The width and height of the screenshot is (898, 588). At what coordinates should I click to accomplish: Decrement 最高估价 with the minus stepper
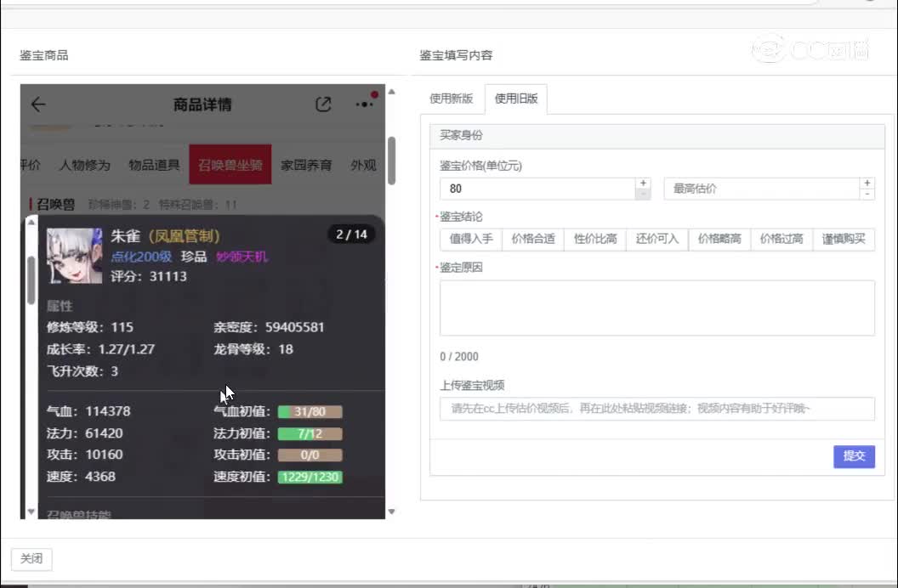(867, 194)
